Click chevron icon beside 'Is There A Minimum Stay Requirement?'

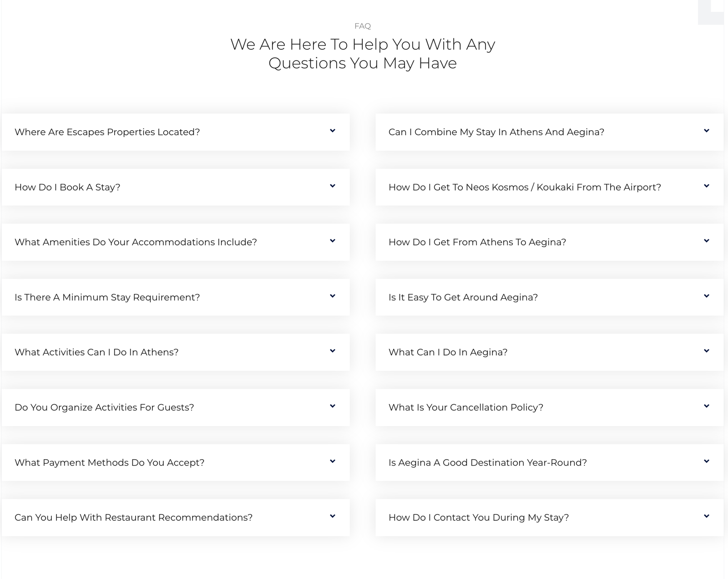[x=333, y=296]
